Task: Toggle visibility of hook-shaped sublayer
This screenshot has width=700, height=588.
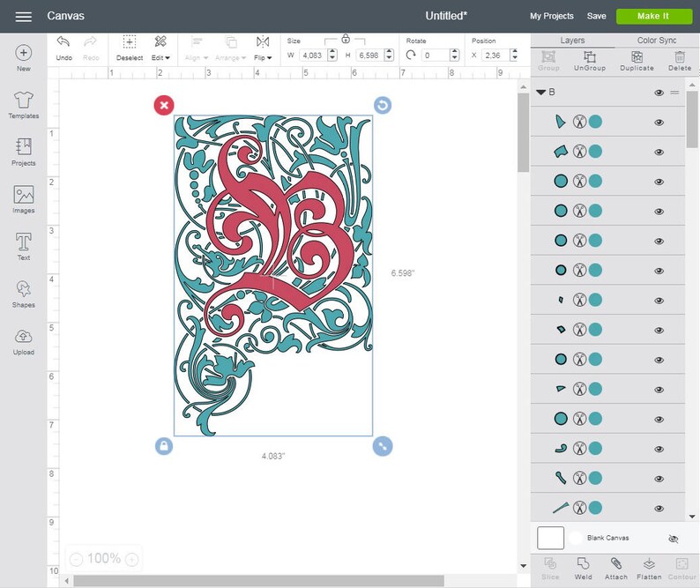Action: coord(659,449)
